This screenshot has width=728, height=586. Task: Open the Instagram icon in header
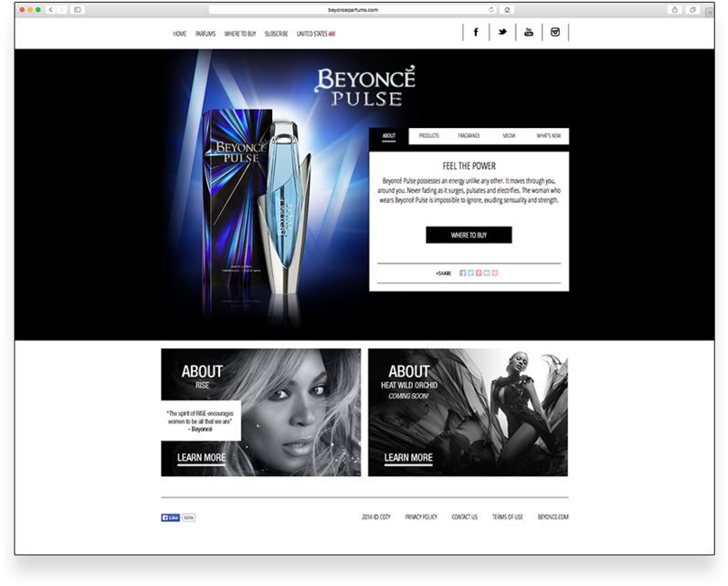[x=554, y=32]
